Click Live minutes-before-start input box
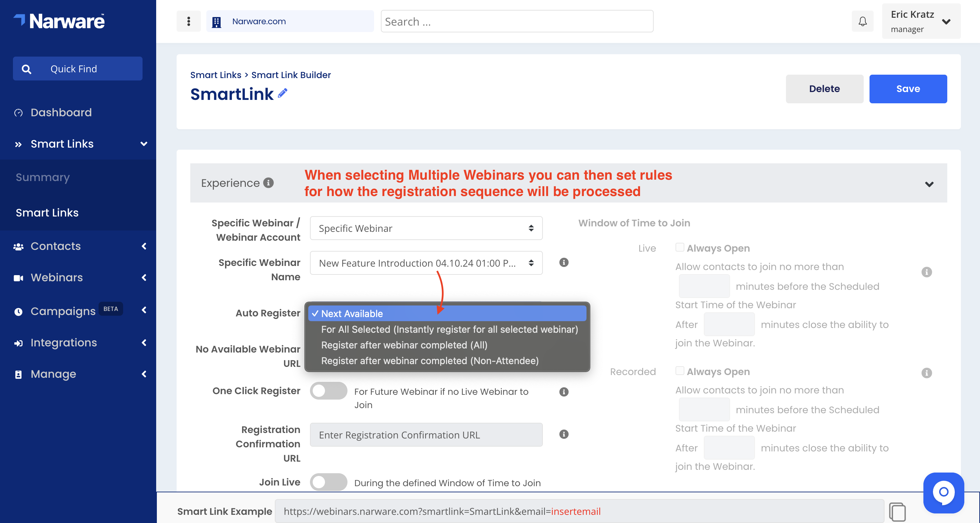Screen dimensions: 980x523 (704, 286)
